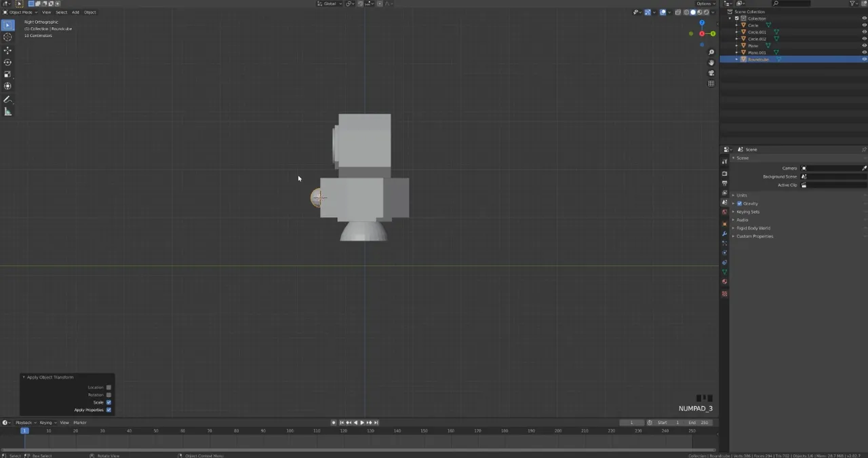Open the Output properties tab
The height and width of the screenshot is (458, 868).
point(724,183)
